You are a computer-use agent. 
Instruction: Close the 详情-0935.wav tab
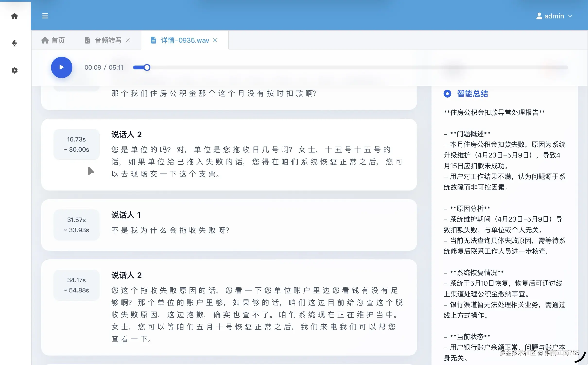[215, 40]
